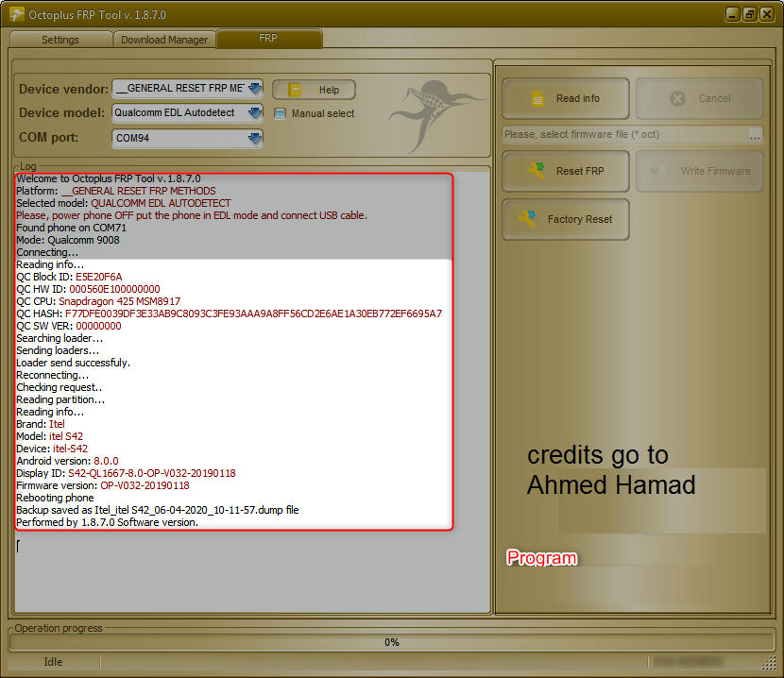The height and width of the screenshot is (678, 784).
Task: Click the 0% operation progress bar
Action: [x=392, y=642]
